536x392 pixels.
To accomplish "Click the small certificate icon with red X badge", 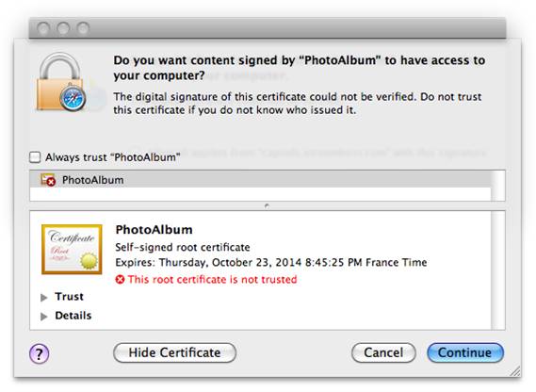I will point(48,180).
